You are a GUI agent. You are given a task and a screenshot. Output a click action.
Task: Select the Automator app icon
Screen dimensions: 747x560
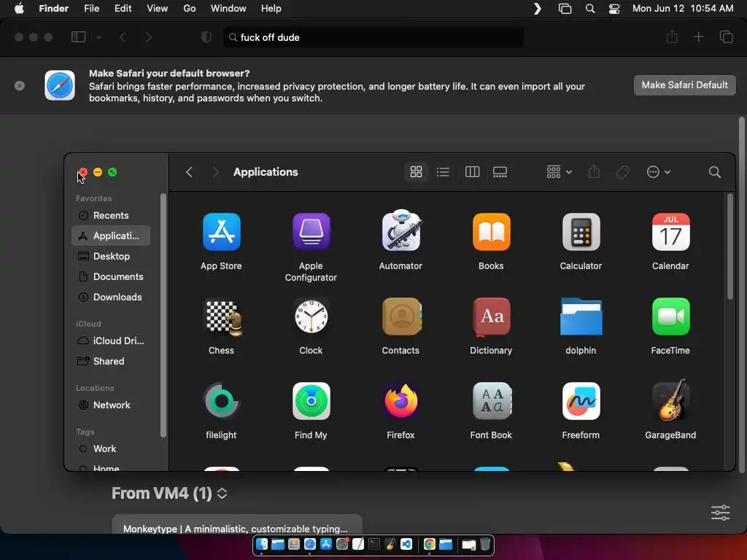point(400,230)
